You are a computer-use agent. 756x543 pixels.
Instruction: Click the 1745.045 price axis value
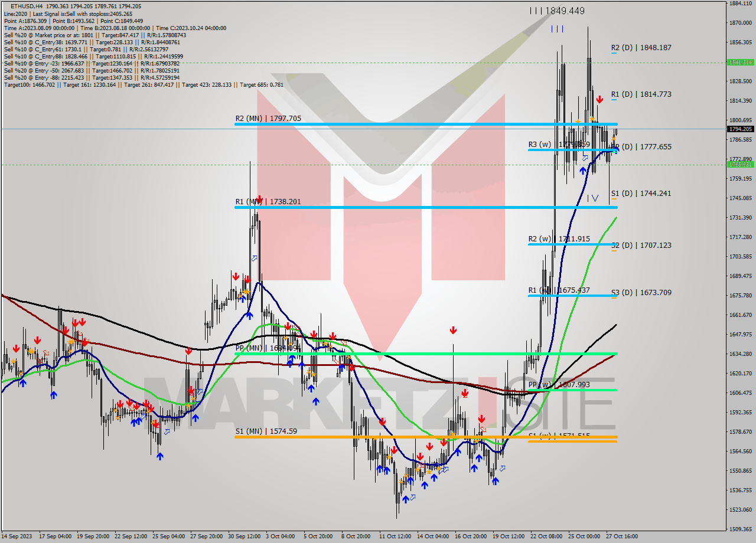point(740,198)
